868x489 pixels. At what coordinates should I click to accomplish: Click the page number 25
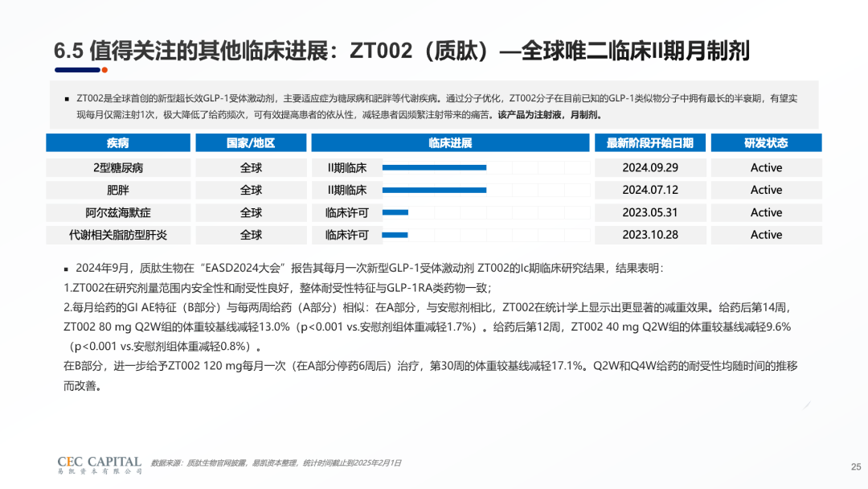point(855,466)
